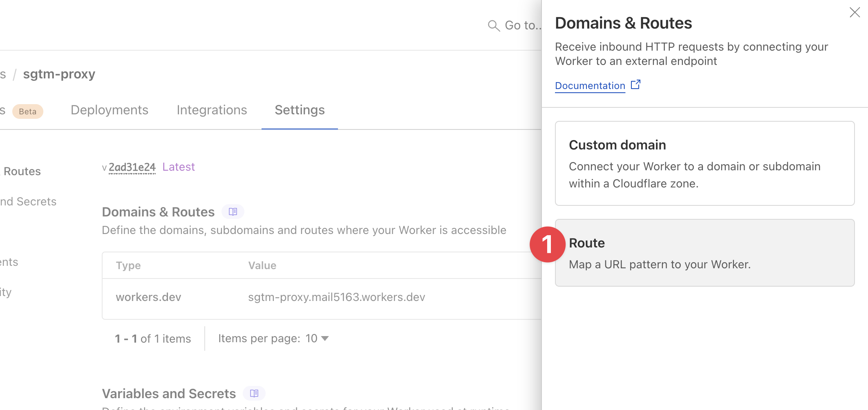Screen dimensions: 868x410
Task: Click the sgtm-proxy.mail5163.workers.dev value
Action: [x=336, y=297]
